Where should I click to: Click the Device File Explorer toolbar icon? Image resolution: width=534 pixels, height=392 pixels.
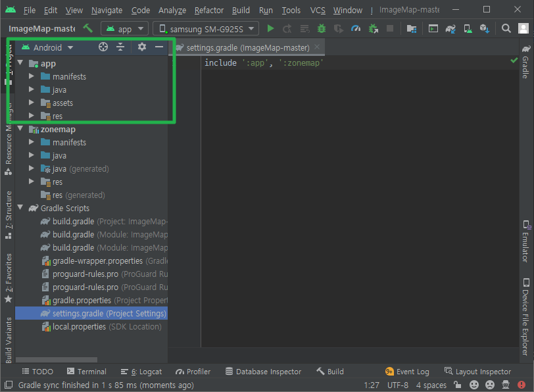point(433,28)
